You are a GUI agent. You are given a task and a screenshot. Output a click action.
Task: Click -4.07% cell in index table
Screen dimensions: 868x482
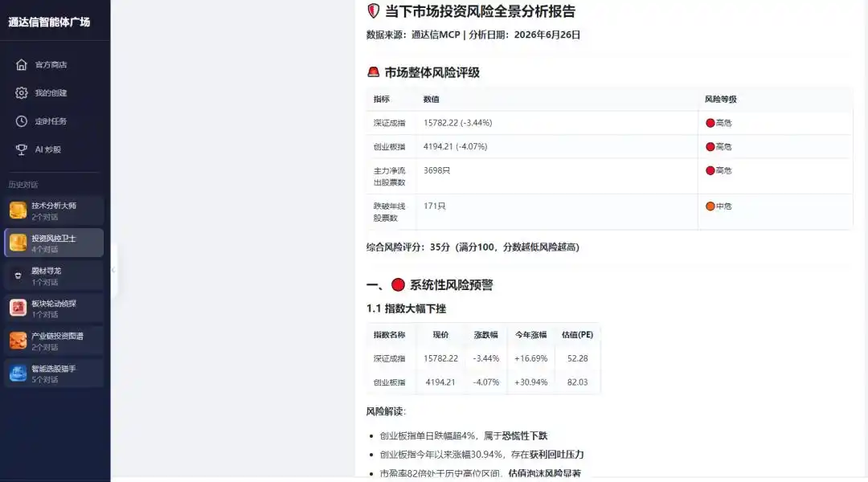tap(486, 382)
